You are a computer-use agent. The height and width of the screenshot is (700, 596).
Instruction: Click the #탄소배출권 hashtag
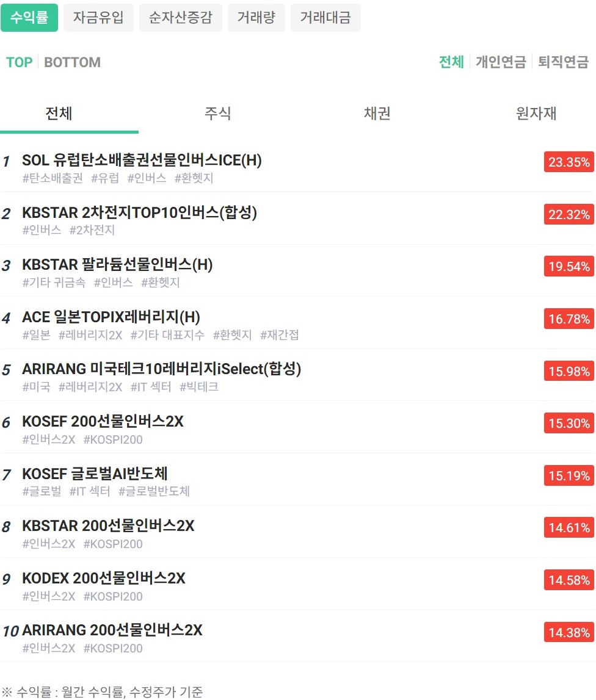[x=53, y=178]
